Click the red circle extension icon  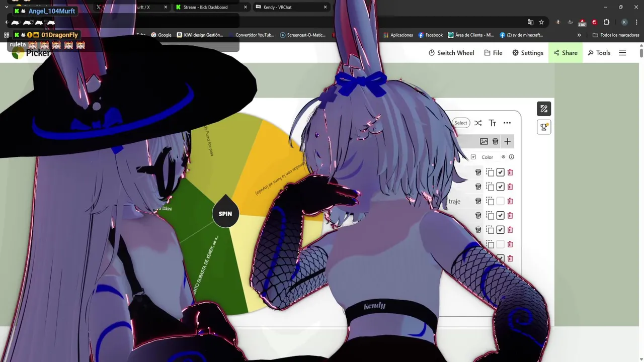(594, 22)
